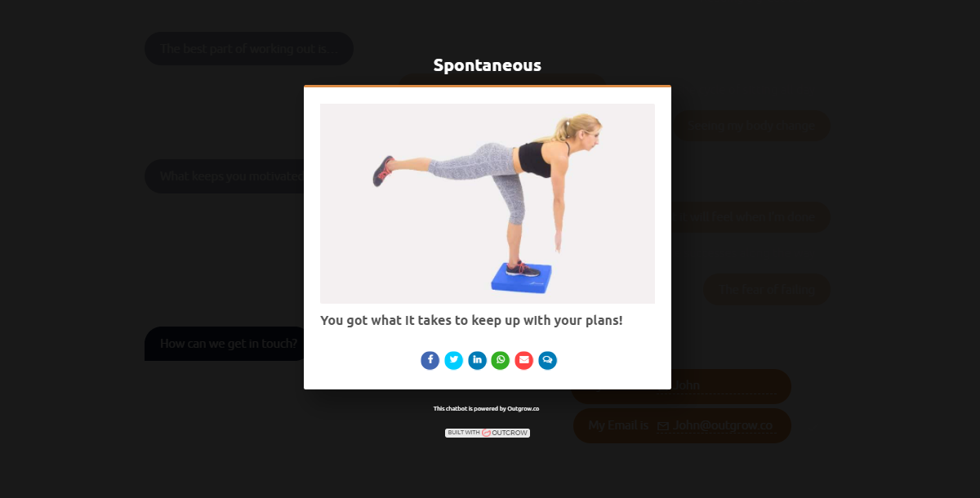Select 'How can we get in touch?' bubble
The height and width of the screenshot is (498, 980).
(229, 344)
